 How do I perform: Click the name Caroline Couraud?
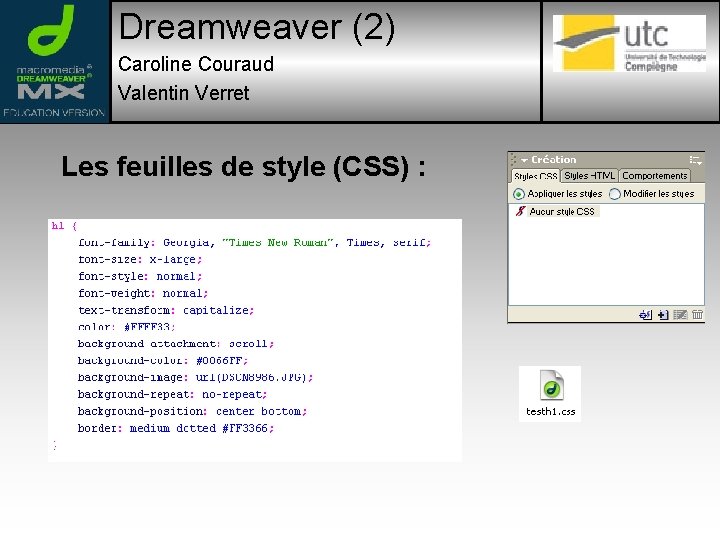click(196, 64)
